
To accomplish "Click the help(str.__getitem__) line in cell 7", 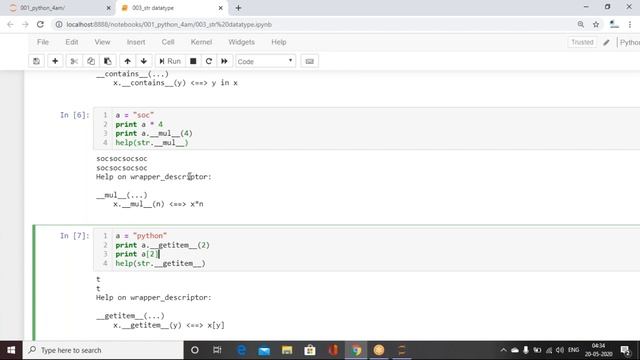I will click(160, 263).
